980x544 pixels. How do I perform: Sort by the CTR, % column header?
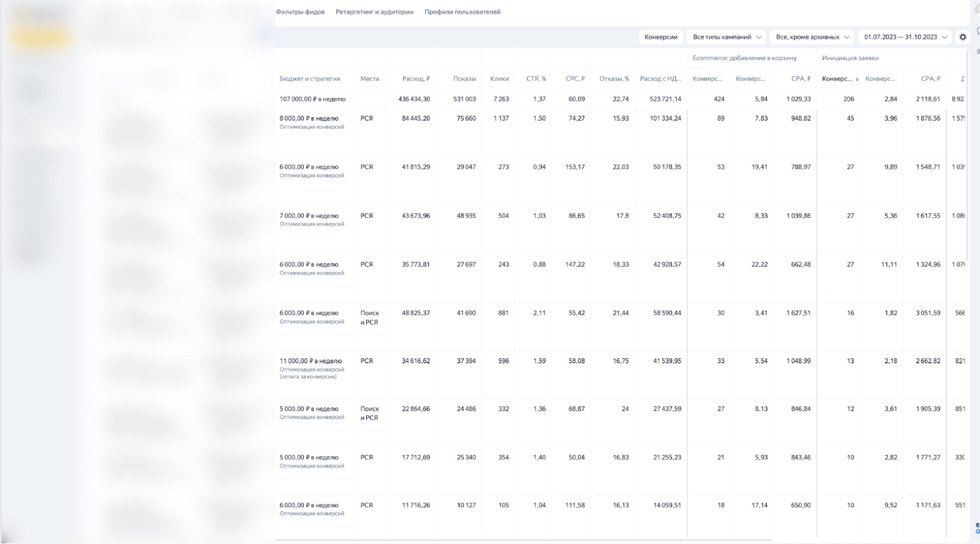(535, 78)
